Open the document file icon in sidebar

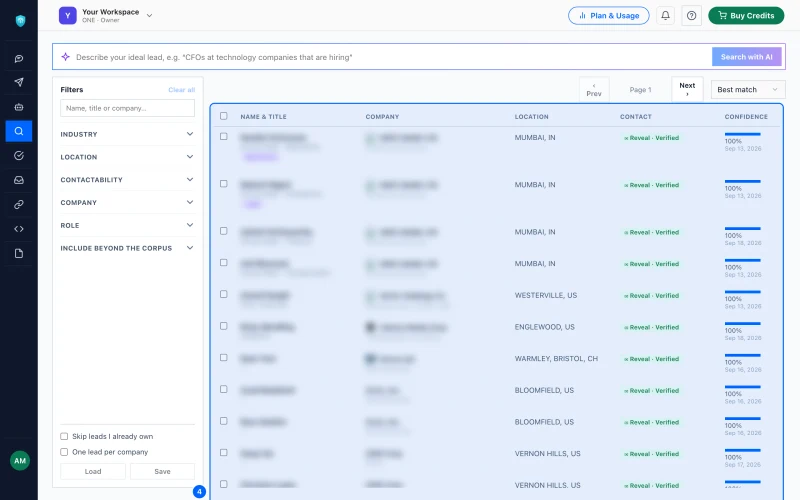tap(19, 254)
